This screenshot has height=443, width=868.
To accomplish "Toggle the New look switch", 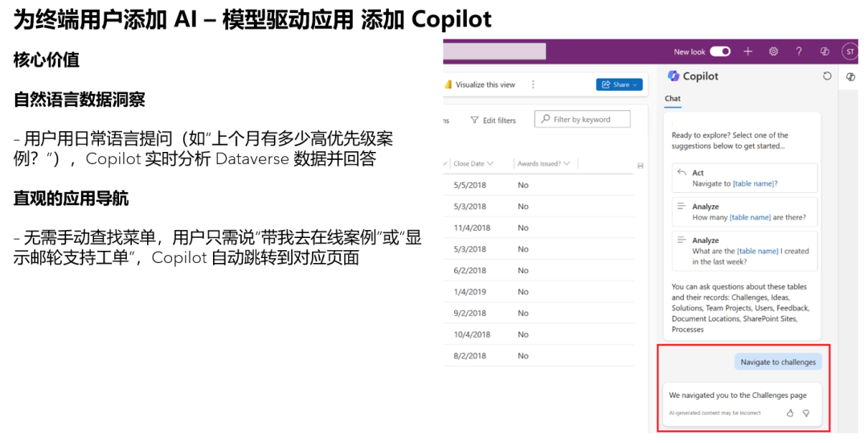I will (x=720, y=51).
